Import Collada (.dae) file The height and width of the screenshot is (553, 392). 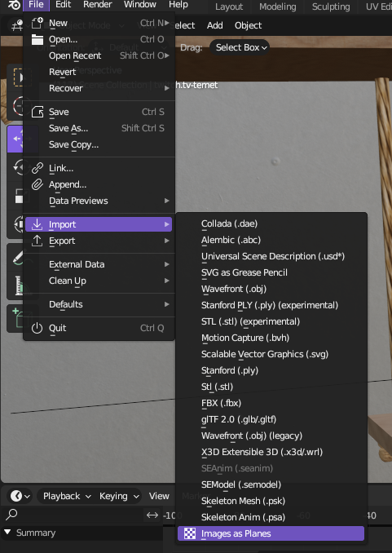click(x=271, y=223)
